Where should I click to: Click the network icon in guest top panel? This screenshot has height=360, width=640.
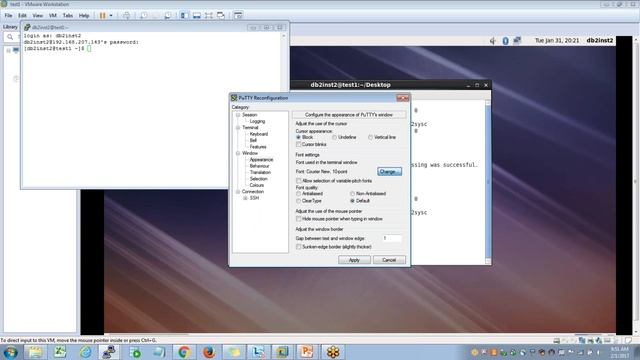coord(517,40)
